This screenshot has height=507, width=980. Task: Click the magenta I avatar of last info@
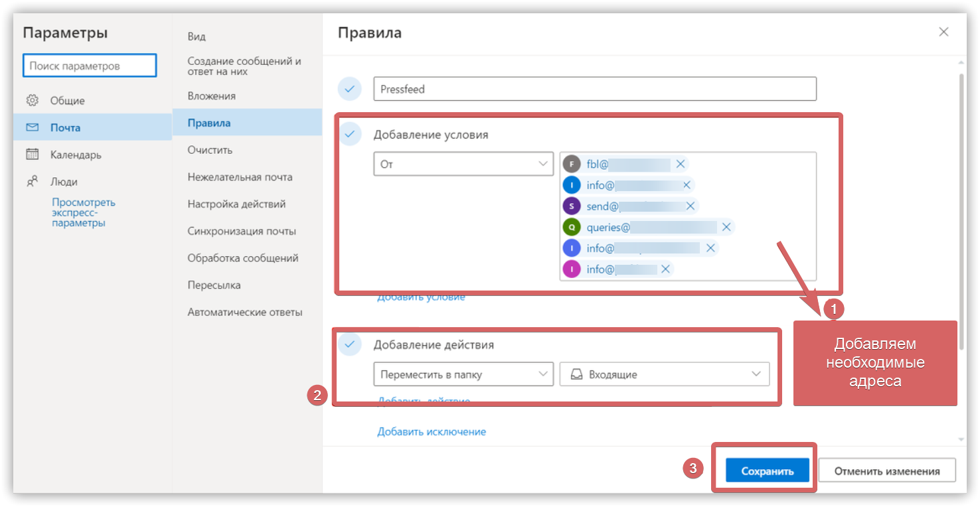click(572, 269)
